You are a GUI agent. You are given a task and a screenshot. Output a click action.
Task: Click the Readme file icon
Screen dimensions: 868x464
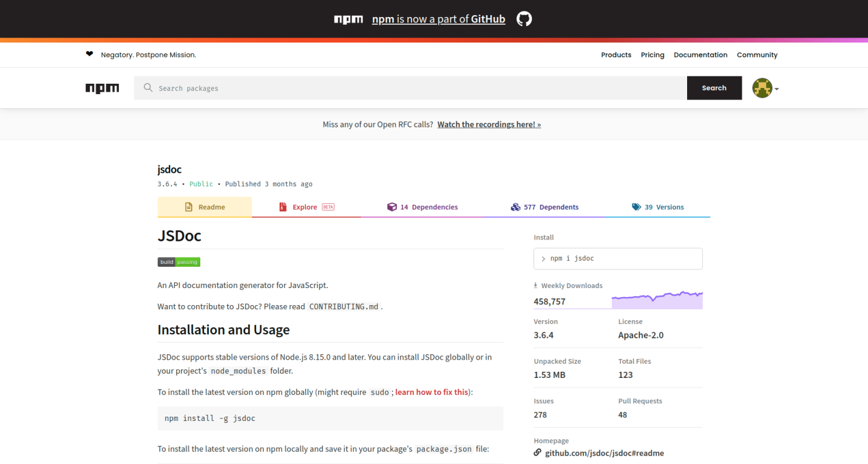click(189, 207)
